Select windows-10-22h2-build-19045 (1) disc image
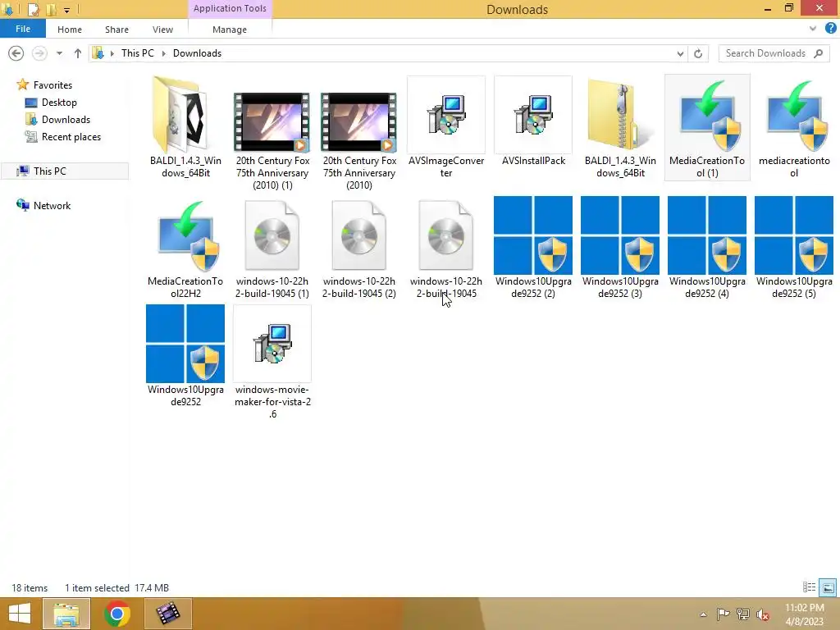The image size is (840, 630). 272,235
